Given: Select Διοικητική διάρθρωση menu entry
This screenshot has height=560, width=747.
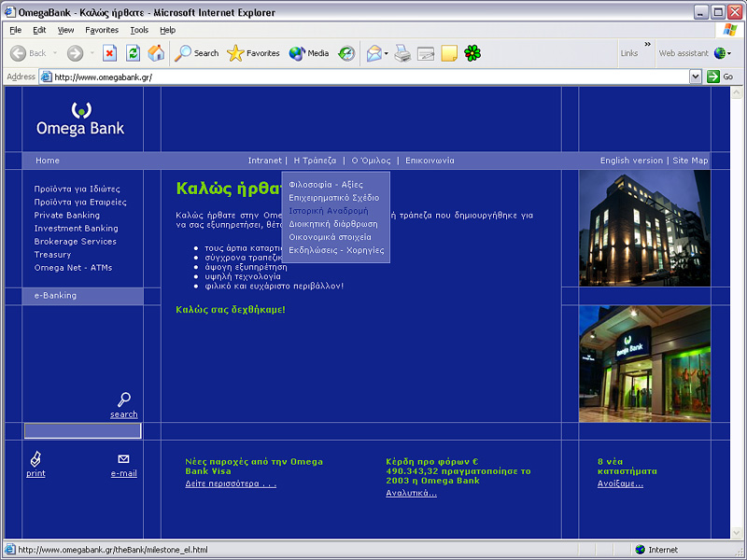Looking at the screenshot, I should pyautogui.click(x=333, y=224).
